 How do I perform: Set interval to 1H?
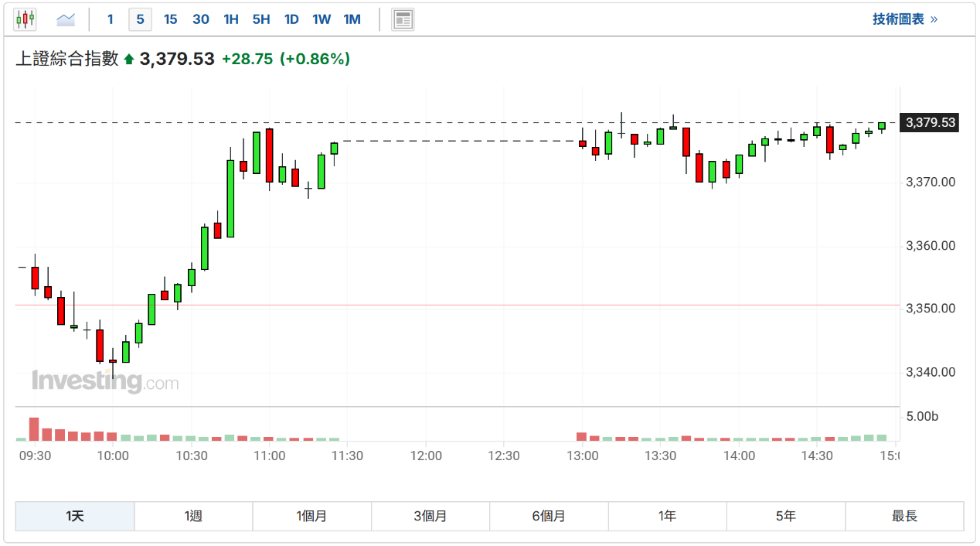[231, 19]
